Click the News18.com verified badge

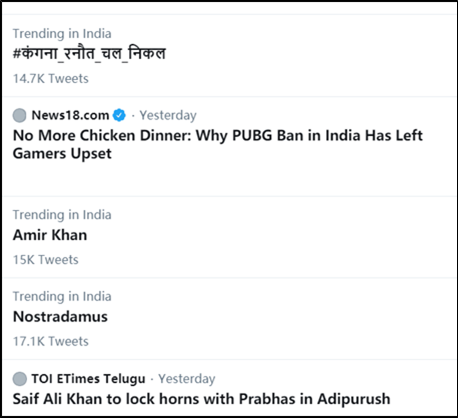pyautogui.click(x=119, y=115)
